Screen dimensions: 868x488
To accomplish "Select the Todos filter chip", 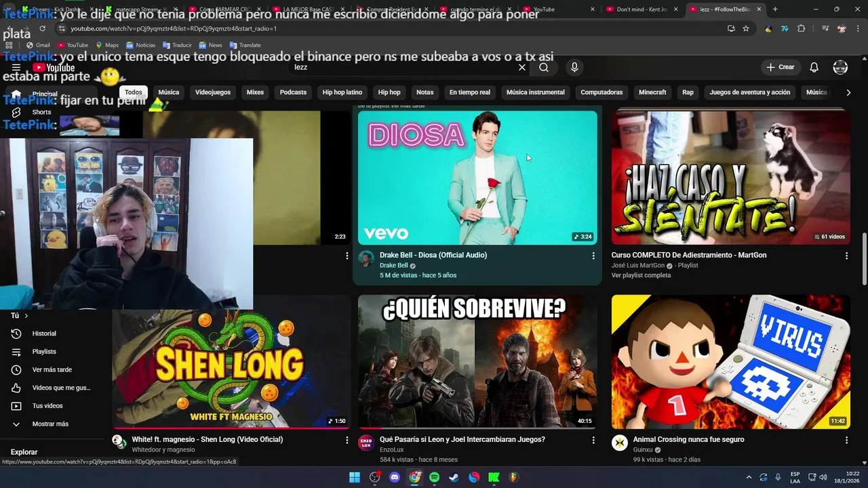I will tap(134, 92).
